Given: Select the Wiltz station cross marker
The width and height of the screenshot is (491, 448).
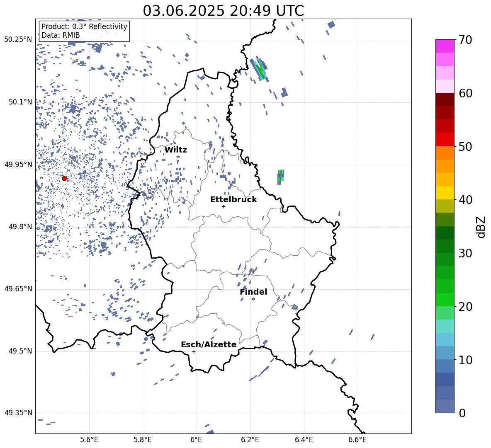Looking at the screenshot, I should tap(178, 157).
